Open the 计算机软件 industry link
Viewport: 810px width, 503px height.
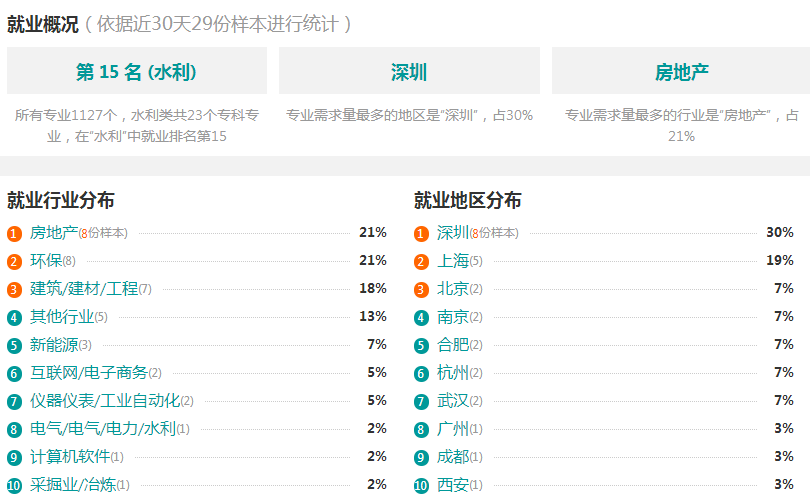[x=70, y=457]
